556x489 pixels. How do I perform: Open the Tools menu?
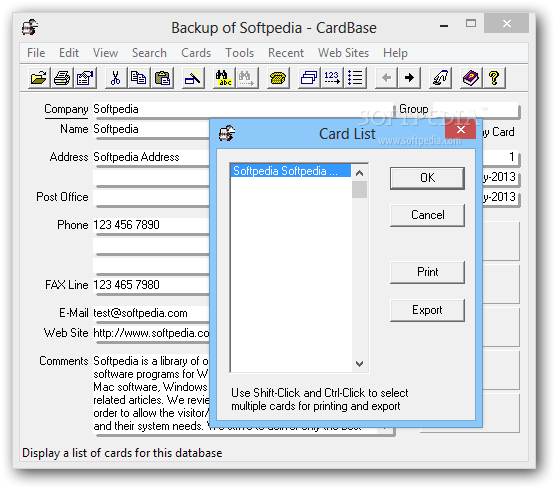point(240,53)
